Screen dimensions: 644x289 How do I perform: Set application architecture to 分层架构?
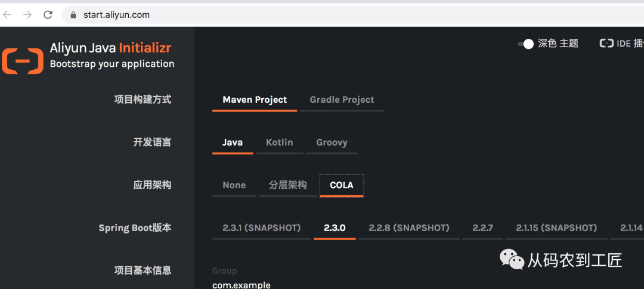point(287,186)
